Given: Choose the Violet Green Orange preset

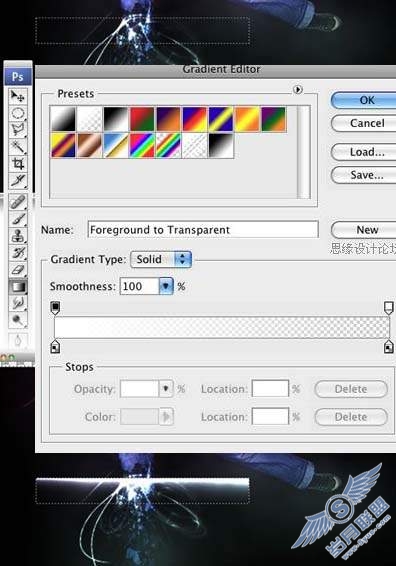Looking at the screenshot, I should [274, 119].
